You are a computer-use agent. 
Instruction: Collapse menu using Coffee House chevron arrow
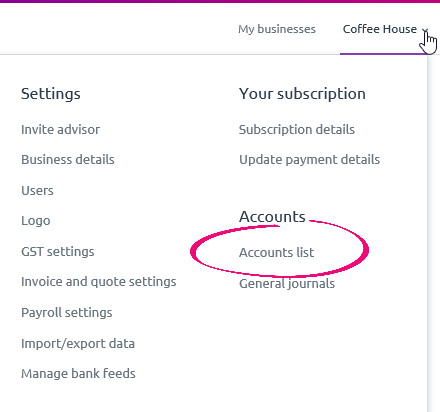[x=425, y=31]
